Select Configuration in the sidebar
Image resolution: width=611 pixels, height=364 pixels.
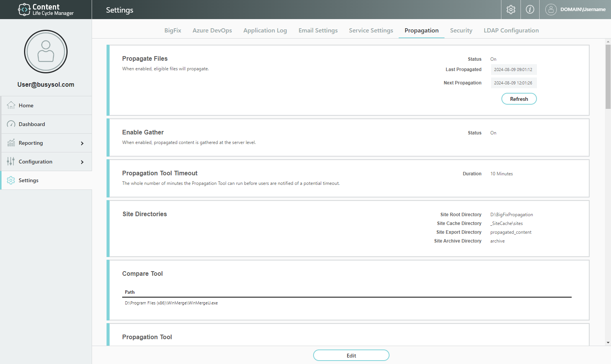(47, 162)
